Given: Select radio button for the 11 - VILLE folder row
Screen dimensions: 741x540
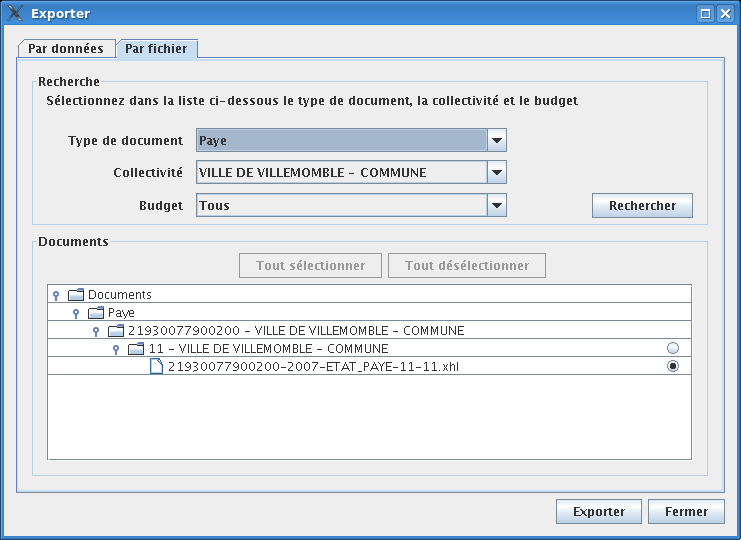Looking at the screenshot, I should click(673, 348).
